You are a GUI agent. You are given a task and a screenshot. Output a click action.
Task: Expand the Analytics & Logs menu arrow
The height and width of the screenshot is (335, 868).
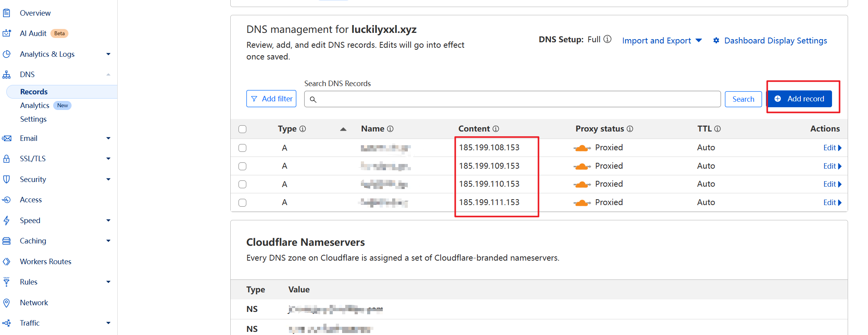pyautogui.click(x=108, y=54)
